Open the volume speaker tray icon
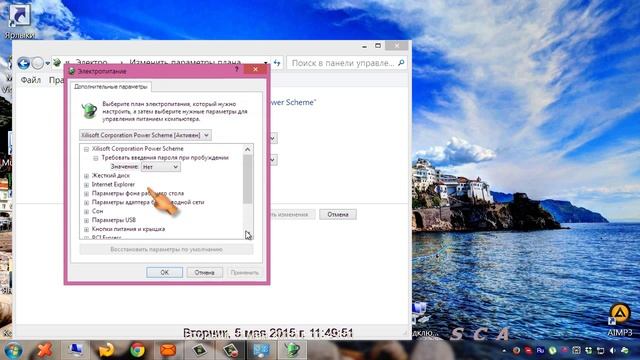This screenshot has height=360, width=640. click(x=613, y=351)
